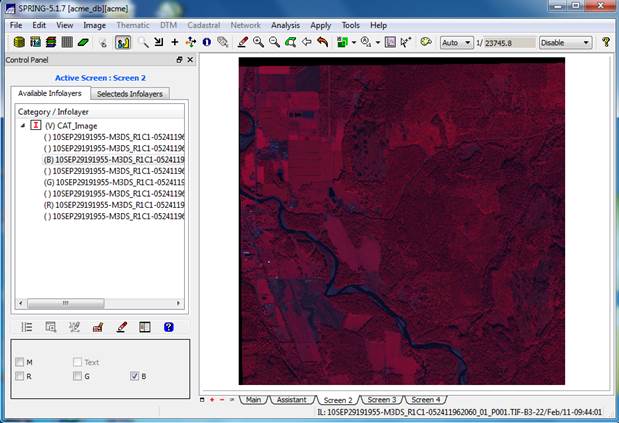The height and width of the screenshot is (423, 619).
Task: Click the scale value field 23745.8
Action: 510,43
